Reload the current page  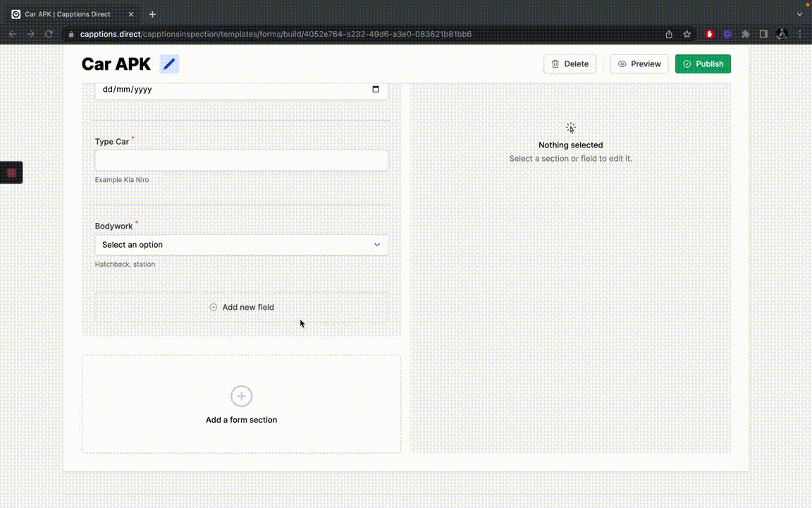coord(49,34)
